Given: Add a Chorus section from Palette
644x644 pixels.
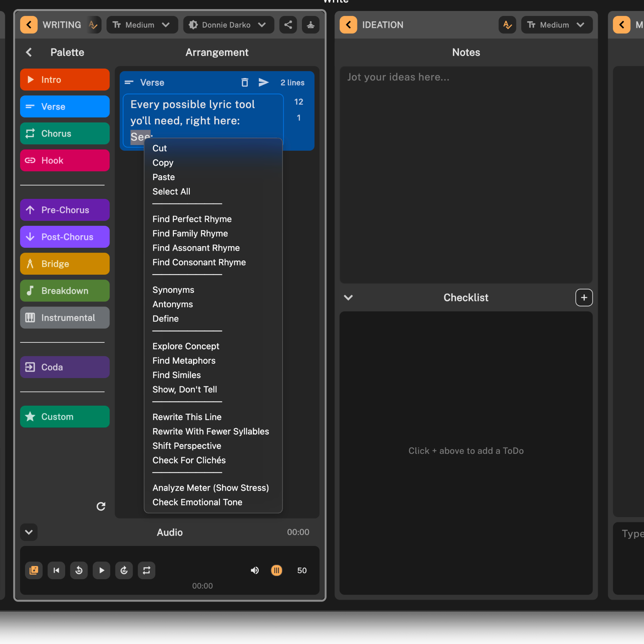Looking at the screenshot, I should [x=65, y=134].
